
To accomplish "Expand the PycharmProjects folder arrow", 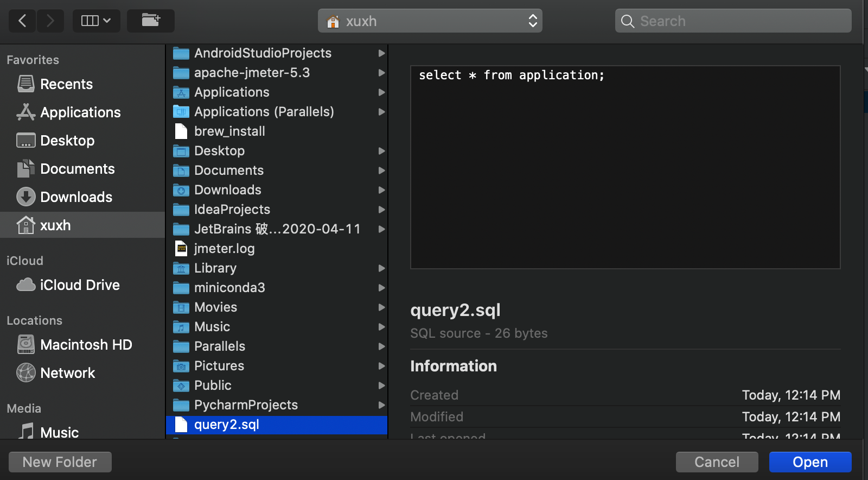I will 381,405.
